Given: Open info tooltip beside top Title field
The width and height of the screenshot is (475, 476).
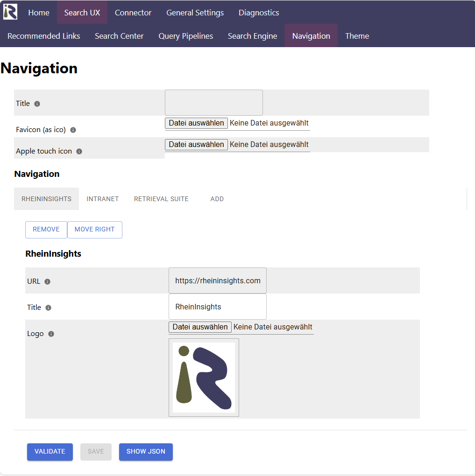Looking at the screenshot, I should point(37,104).
